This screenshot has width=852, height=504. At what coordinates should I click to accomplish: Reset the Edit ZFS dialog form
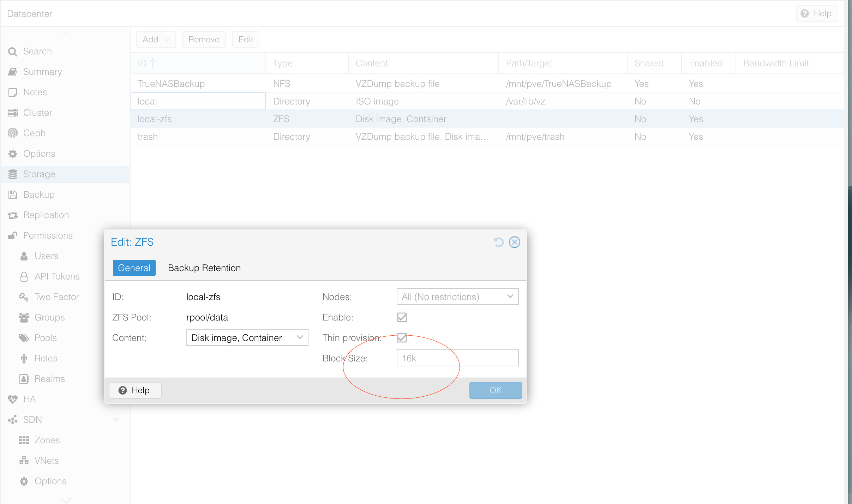point(498,242)
